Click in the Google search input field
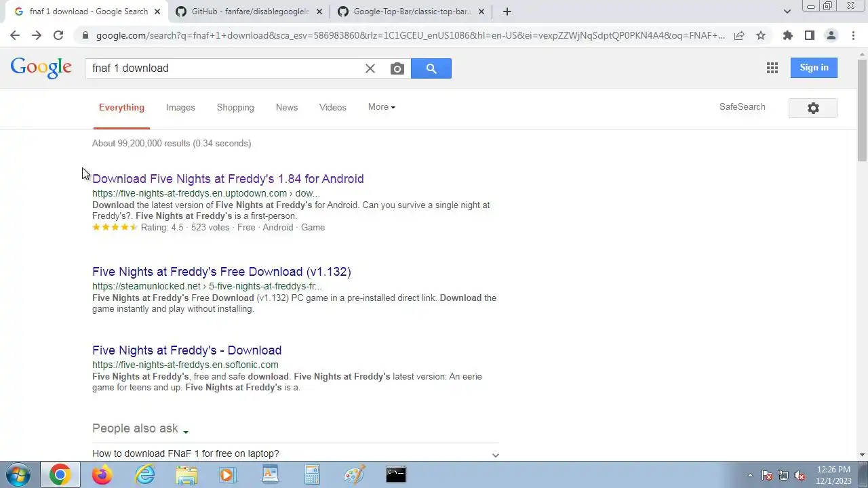Screen dimensions: 868x488 [224, 68]
